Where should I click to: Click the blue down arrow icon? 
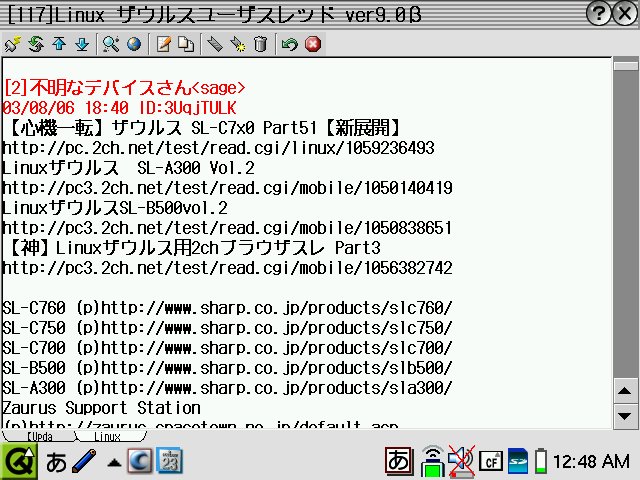[x=82, y=44]
